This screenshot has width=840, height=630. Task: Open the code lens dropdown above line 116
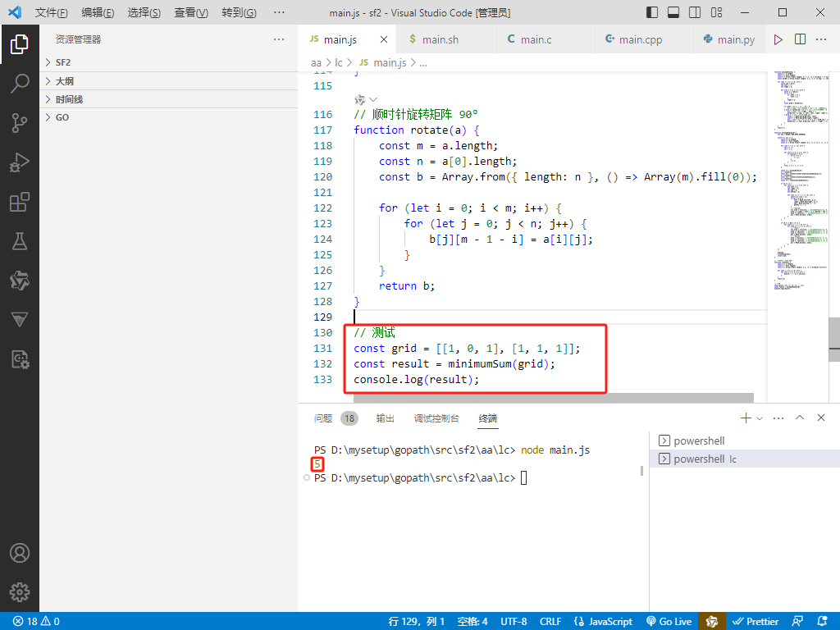tap(373, 99)
